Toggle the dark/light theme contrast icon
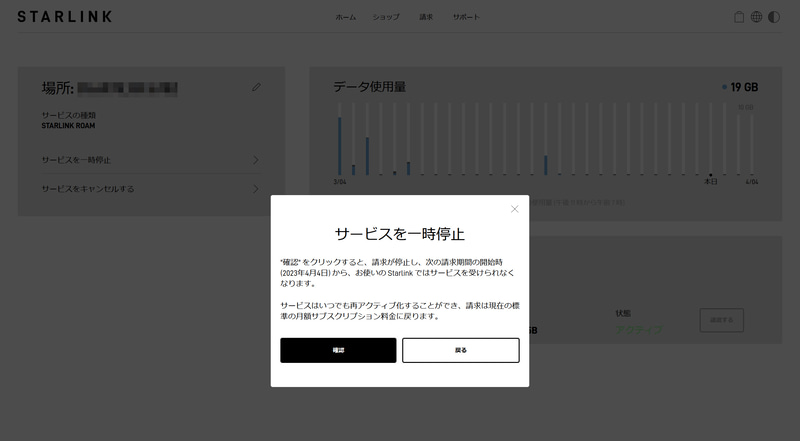The height and width of the screenshot is (441, 800). [x=774, y=17]
